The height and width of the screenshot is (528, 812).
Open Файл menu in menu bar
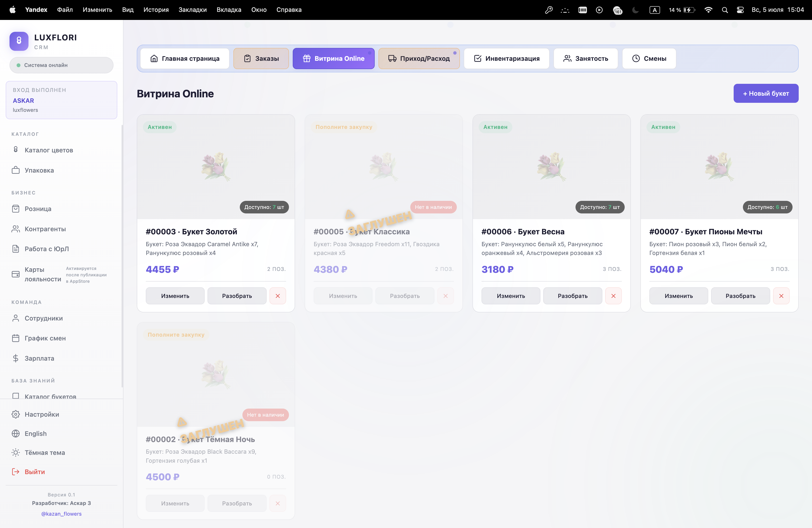click(x=65, y=10)
